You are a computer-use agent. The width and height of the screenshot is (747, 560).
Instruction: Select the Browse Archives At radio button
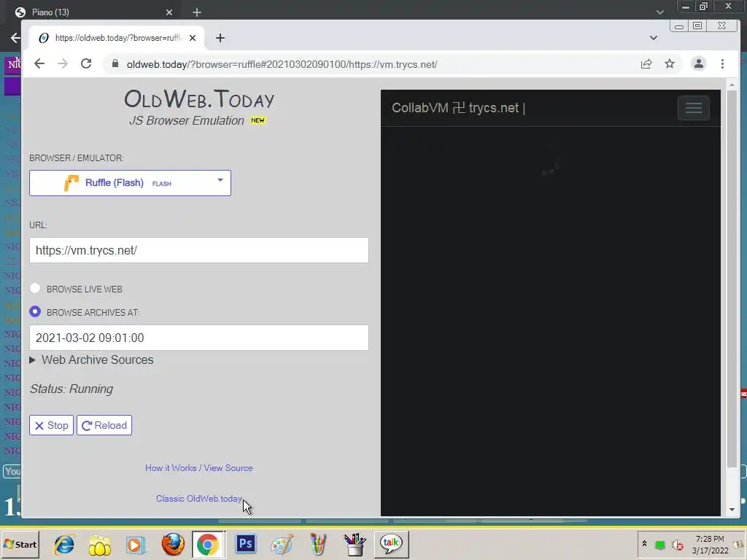tap(35, 311)
